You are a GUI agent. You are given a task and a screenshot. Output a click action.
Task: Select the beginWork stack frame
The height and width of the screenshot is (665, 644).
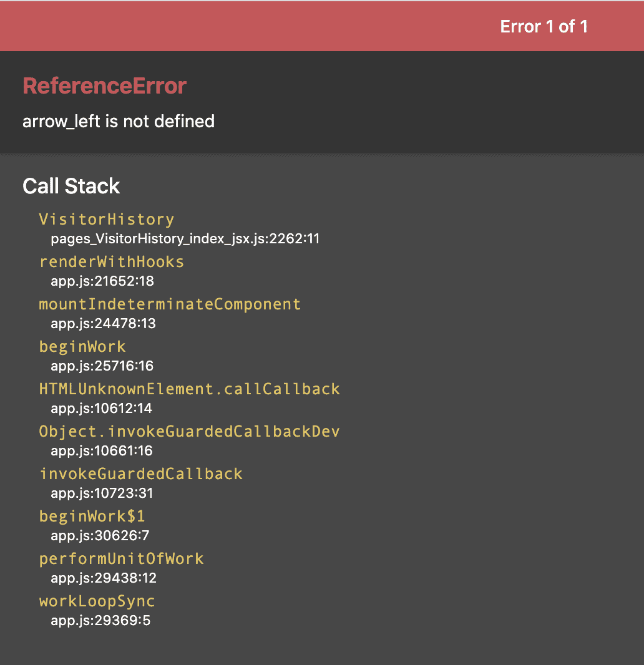point(82,347)
